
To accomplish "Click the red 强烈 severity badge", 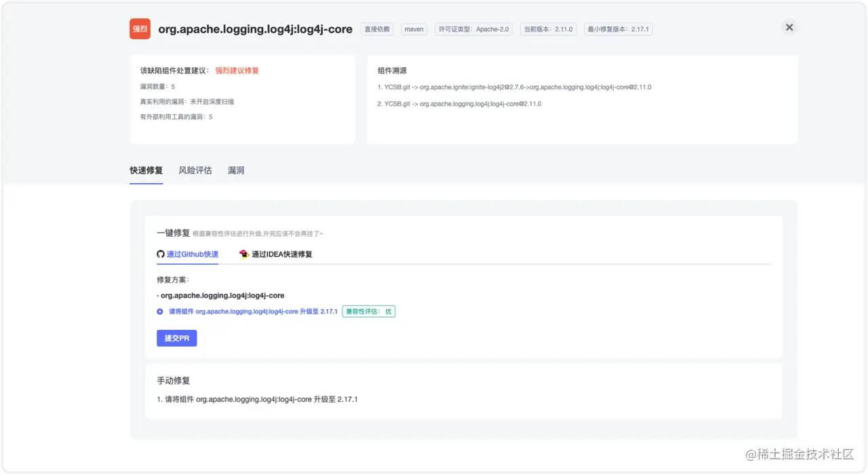I will (x=140, y=29).
